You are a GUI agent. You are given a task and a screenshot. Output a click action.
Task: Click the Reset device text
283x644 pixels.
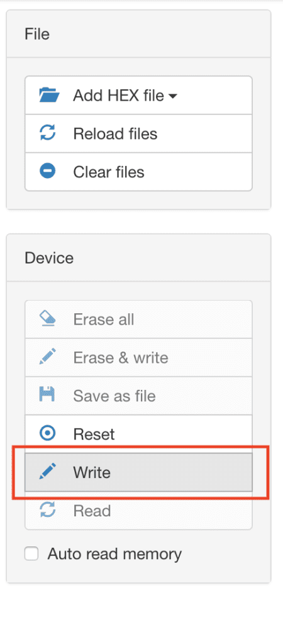coord(94,434)
